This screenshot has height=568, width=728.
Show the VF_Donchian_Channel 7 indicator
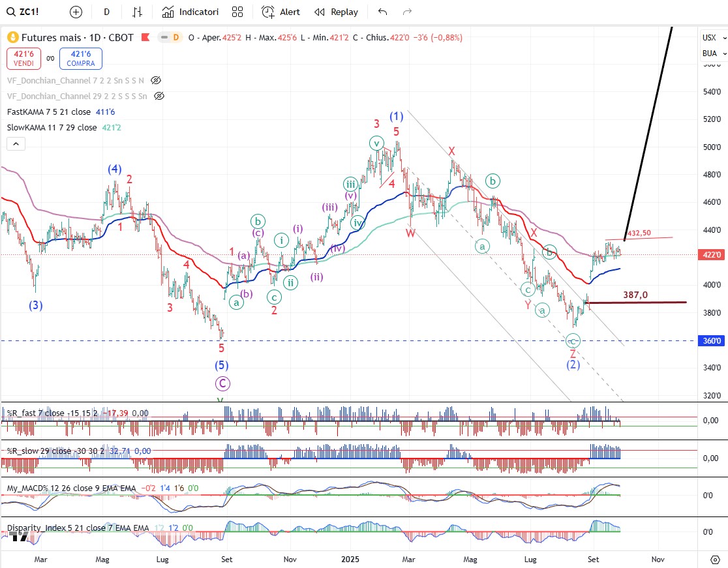click(x=156, y=81)
